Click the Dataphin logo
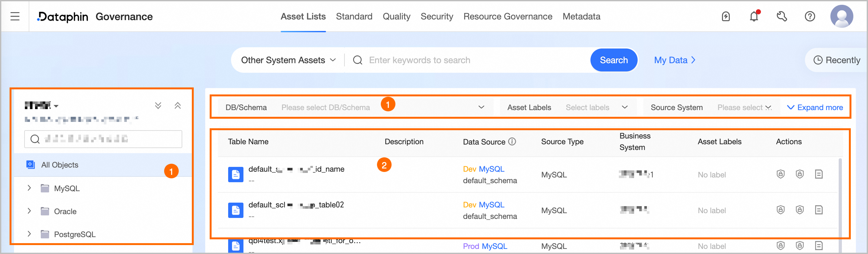 click(63, 17)
